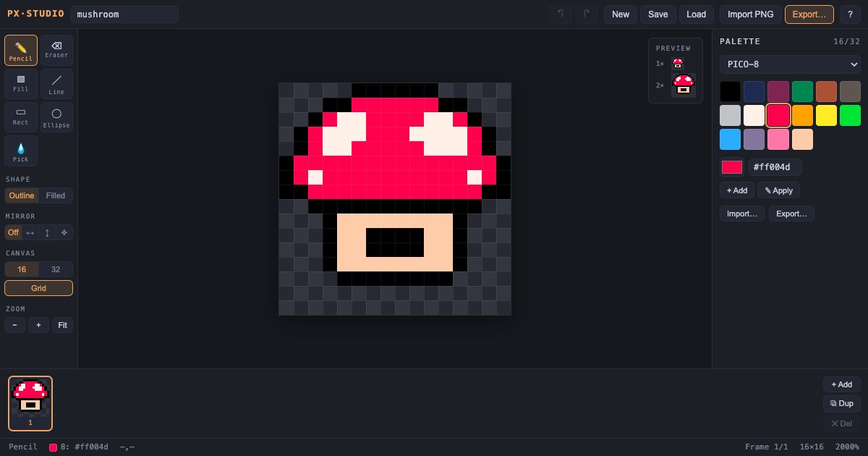The image size is (868, 456).
Task: Pick the Line drawing tool
Action: point(56,84)
